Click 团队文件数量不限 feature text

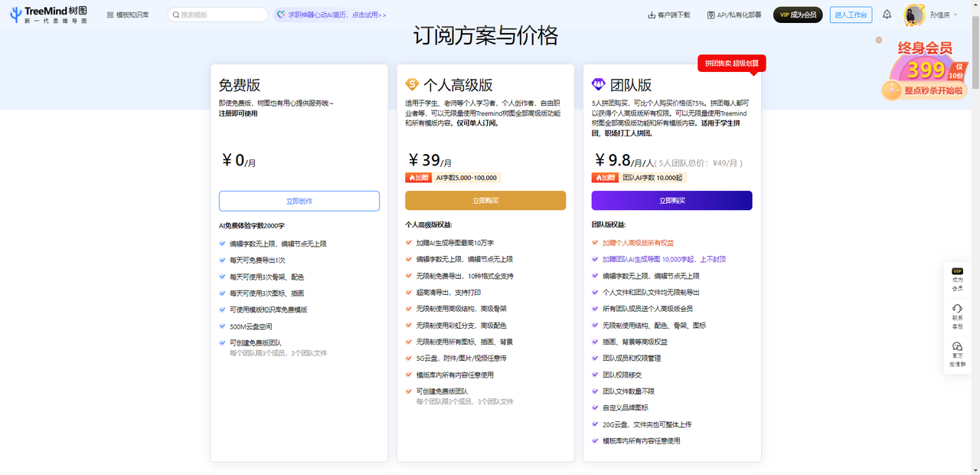[x=628, y=391]
